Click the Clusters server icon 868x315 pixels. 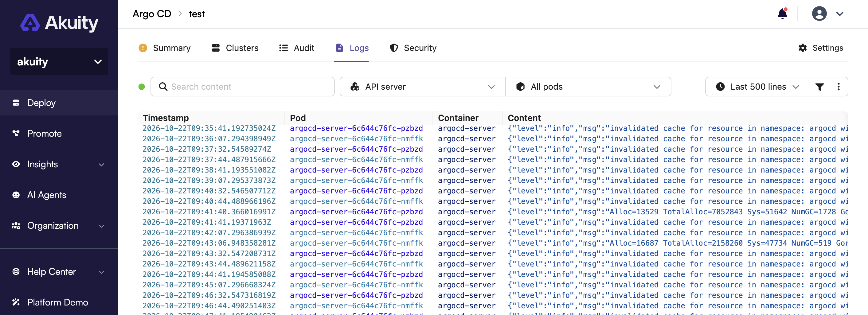tap(216, 48)
